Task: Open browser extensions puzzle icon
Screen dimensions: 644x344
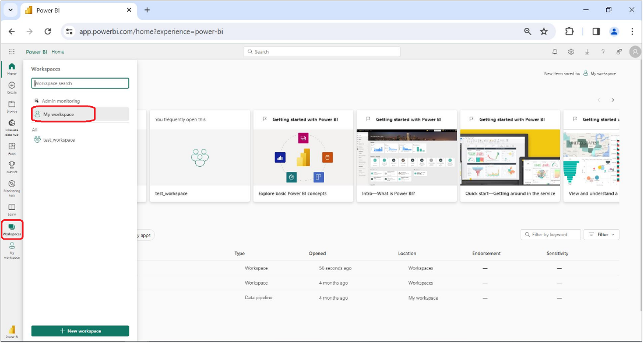Action: 569,31
